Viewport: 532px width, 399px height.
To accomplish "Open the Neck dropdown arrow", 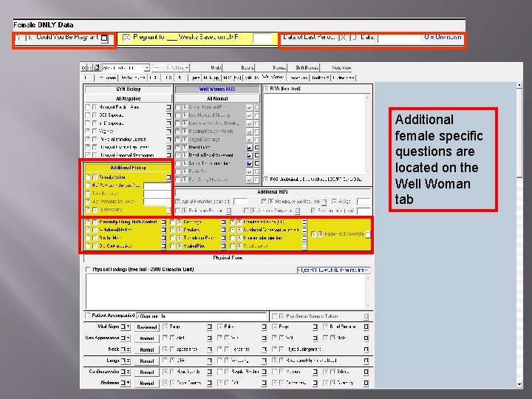I will pos(129,349).
